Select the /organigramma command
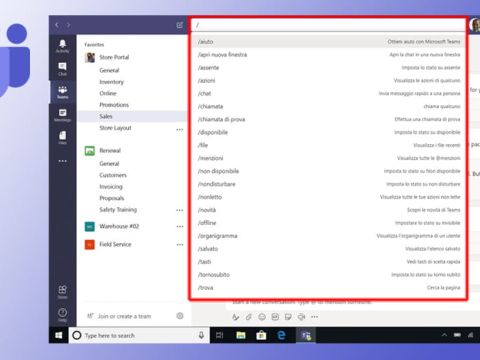This screenshot has width=480, height=360. pos(329,236)
